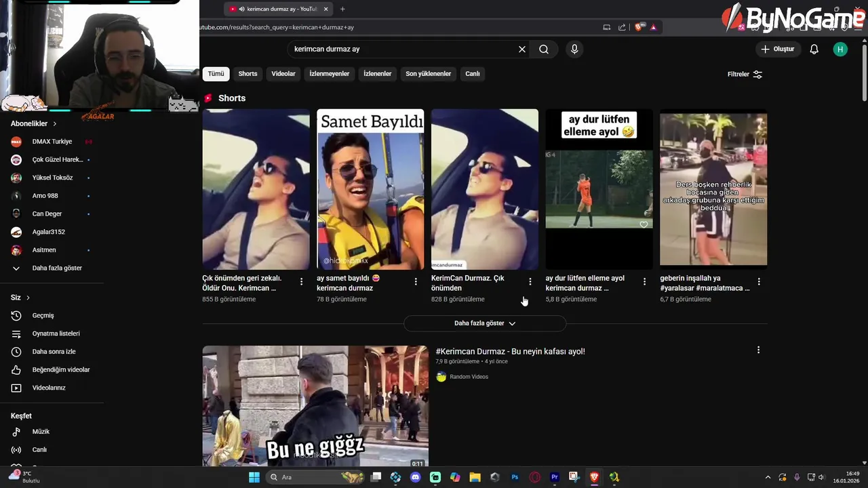The width and height of the screenshot is (868, 488).
Task: Open YouTube notifications bell
Action: pyautogui.click(x=814, y=49)
